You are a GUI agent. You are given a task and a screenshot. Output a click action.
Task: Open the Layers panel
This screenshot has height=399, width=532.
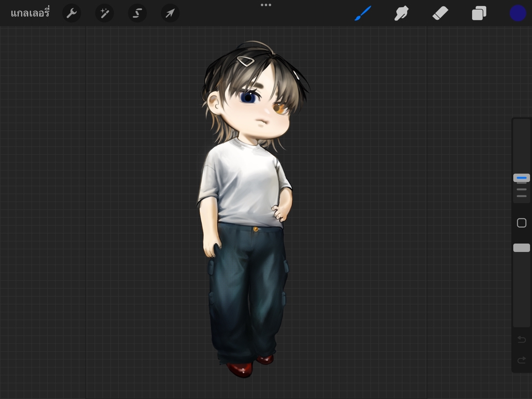(x=479, y=13)
